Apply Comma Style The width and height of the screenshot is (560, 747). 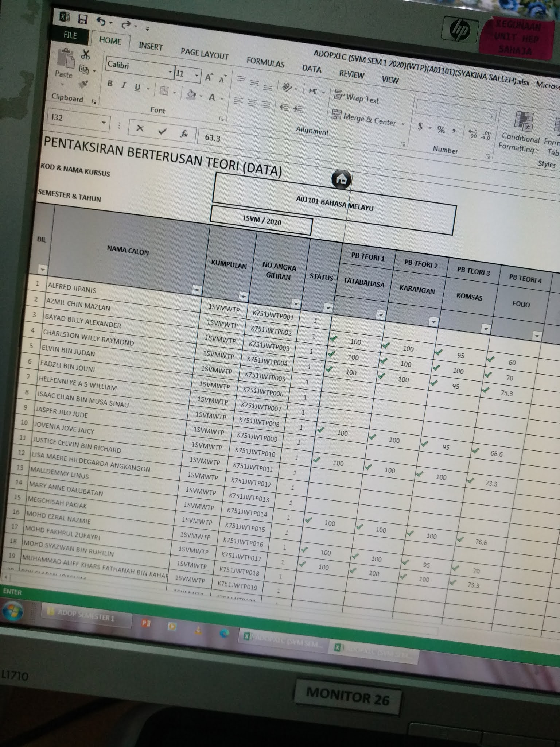point(454,131)
